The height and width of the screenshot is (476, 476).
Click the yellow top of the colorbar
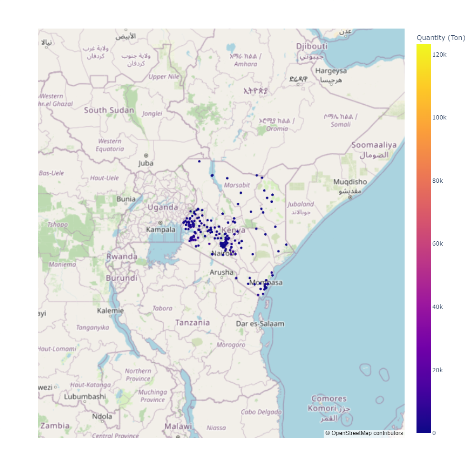pyautogui.click(x=424, y=47)
